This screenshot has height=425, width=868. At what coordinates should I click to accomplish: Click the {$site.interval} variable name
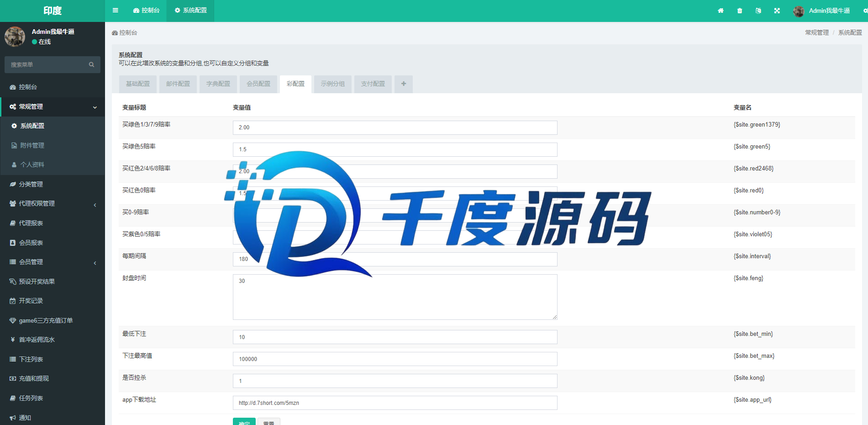(752, 256)
